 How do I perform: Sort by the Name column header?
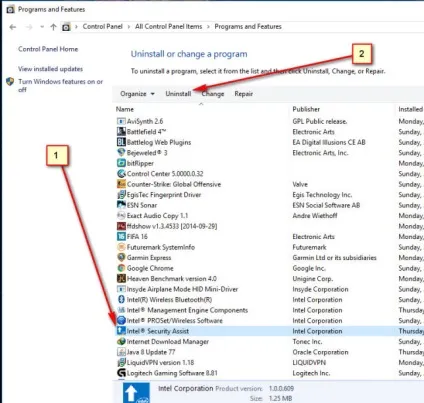pyautogui.click(x=125, y=109)
